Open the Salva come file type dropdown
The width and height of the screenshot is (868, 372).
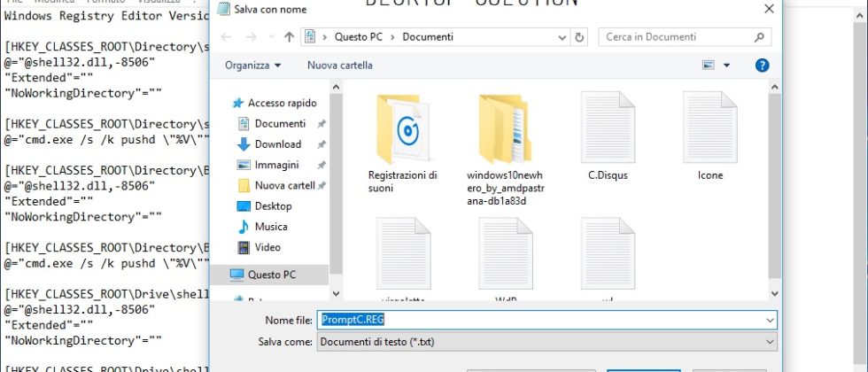point(547,342)
